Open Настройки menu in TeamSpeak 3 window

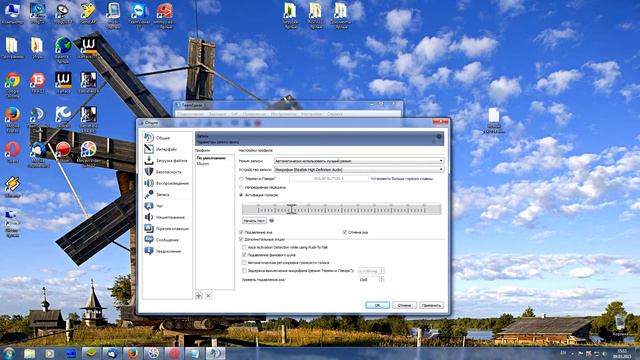pyautogui.click(x=311, y=114)
